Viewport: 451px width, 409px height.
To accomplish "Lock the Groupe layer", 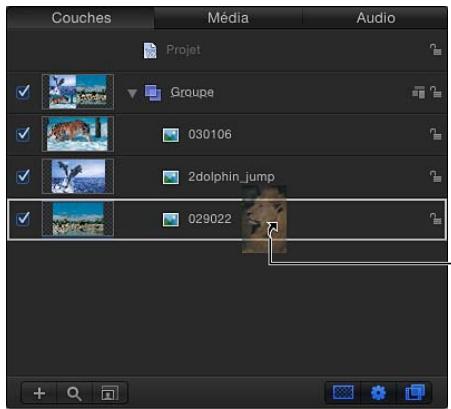I will (x=435, y=92).
